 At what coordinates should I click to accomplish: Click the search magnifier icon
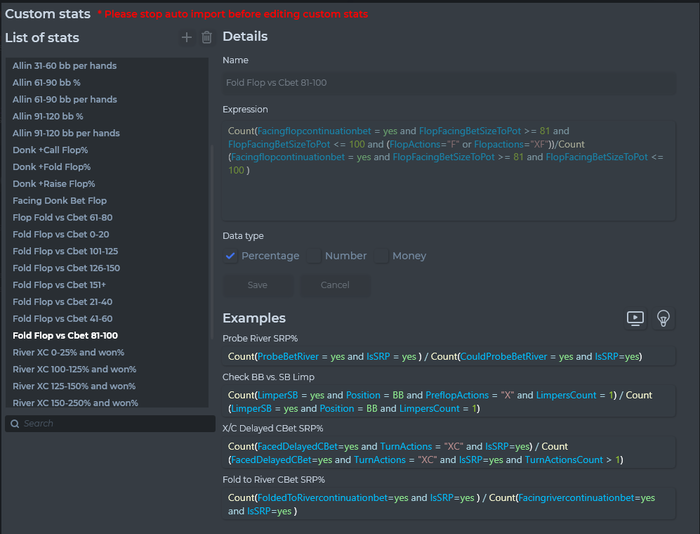coord(14,424)
